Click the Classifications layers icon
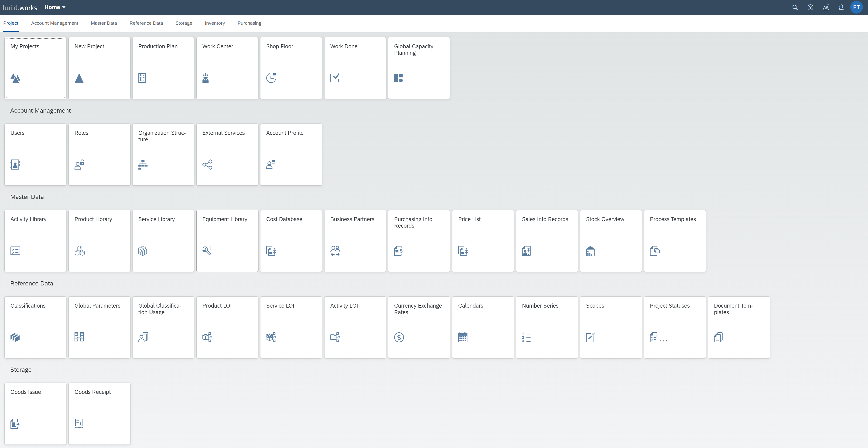The image size is (868, 448). (15, 337)
